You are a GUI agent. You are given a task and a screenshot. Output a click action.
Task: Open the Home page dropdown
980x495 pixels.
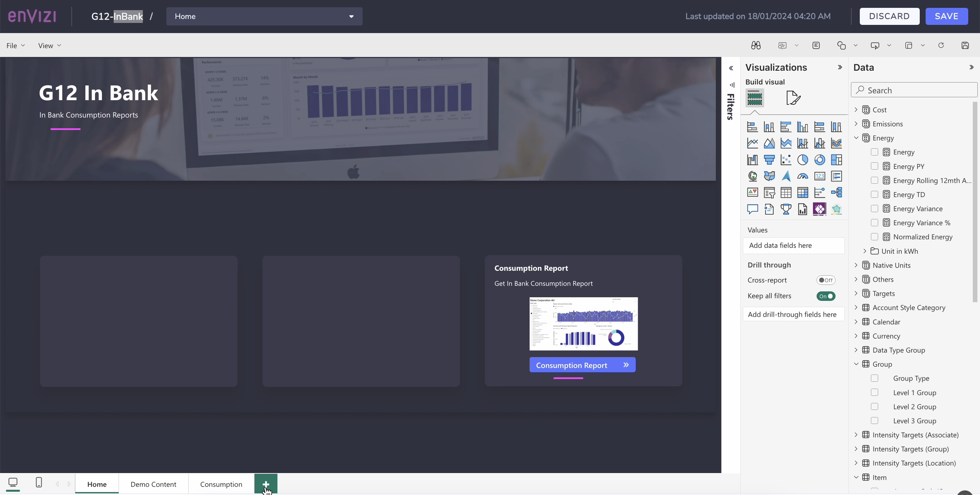coord(264,16)
